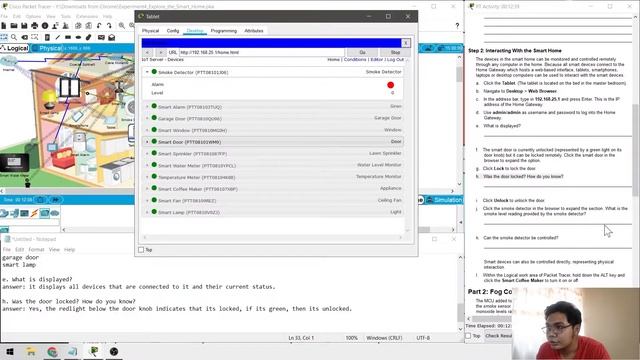Click the Print icon in Packet Tracer toolbar

point(35,26)
